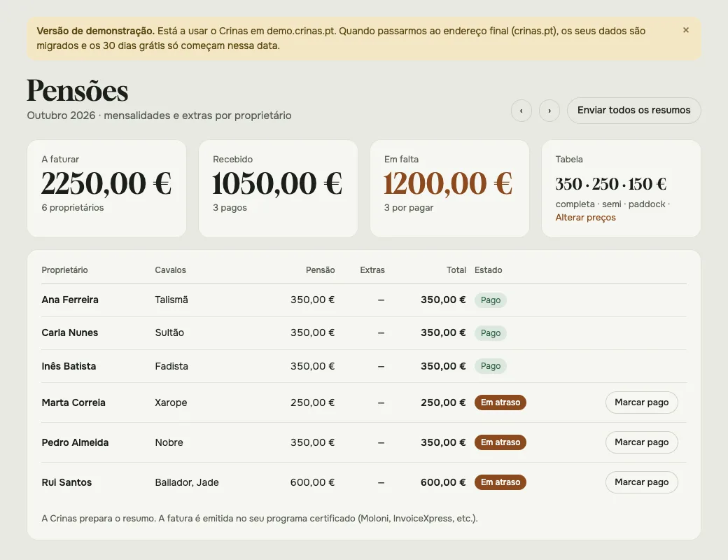This screenshot has width=728, height=560.
Task: Click Em atraso badge for Rui Santos
Action: (500, 482)
